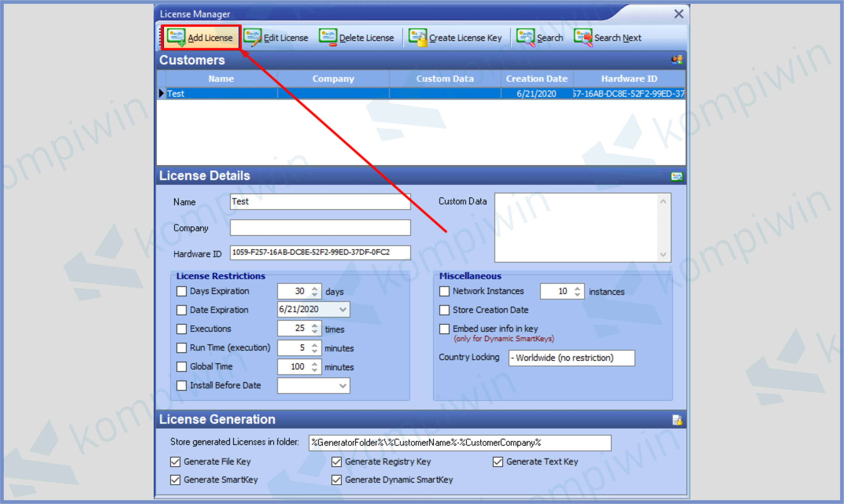
Task: Open the Date Expiration date dropdown
Action: tap(343, 309)
